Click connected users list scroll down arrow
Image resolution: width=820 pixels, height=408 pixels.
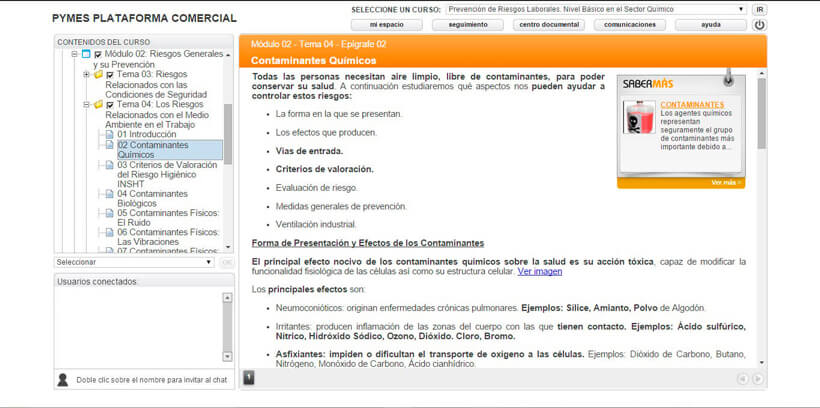(x=227, y=356)
